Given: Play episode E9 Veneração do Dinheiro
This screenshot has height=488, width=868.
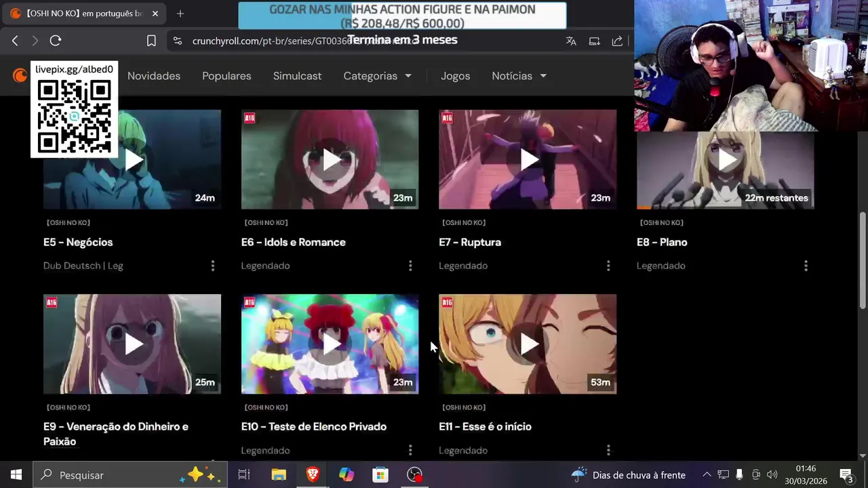Looking at the screenshot, I should click(132, 344).
